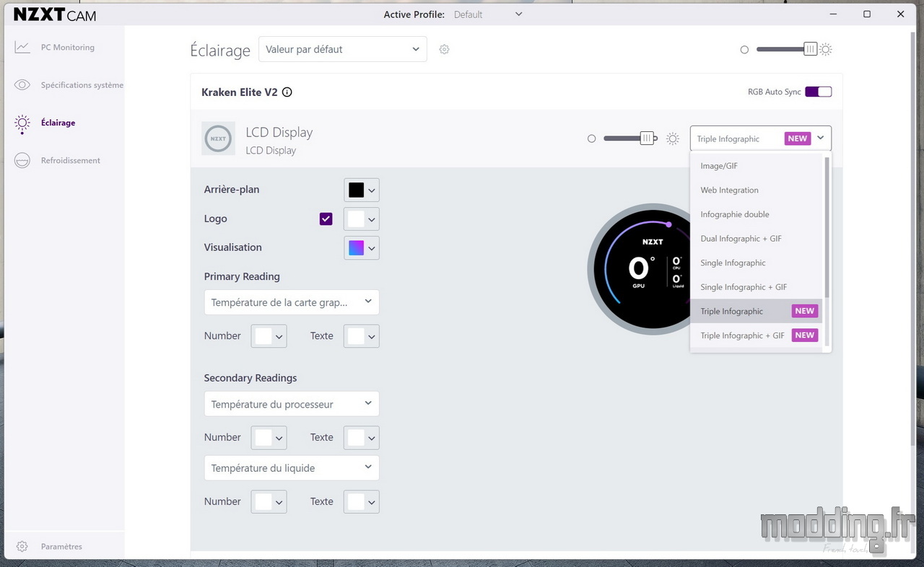
Task: Click the Kraken Elite V2 device title
Action: click(240, 92)
